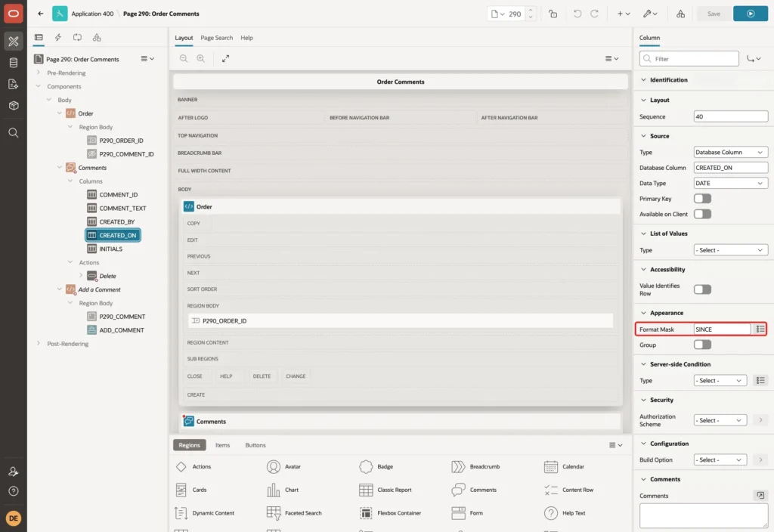The image size is (774, 532).
Task: Open the Administration user icon
Action: pos(14,472)
